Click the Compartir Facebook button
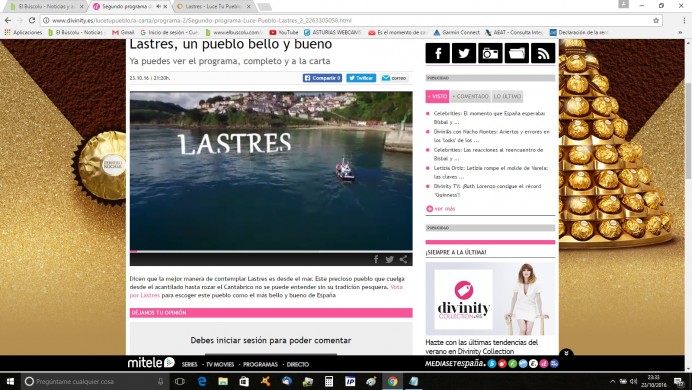The width and height of the screenshot is (692, 390). tap(322, 78)
